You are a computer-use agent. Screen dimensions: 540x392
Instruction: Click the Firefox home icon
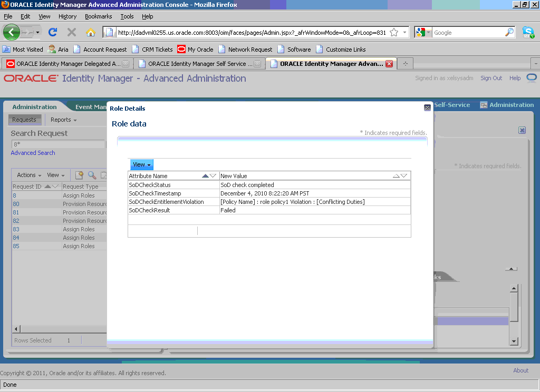coord(90,32)
